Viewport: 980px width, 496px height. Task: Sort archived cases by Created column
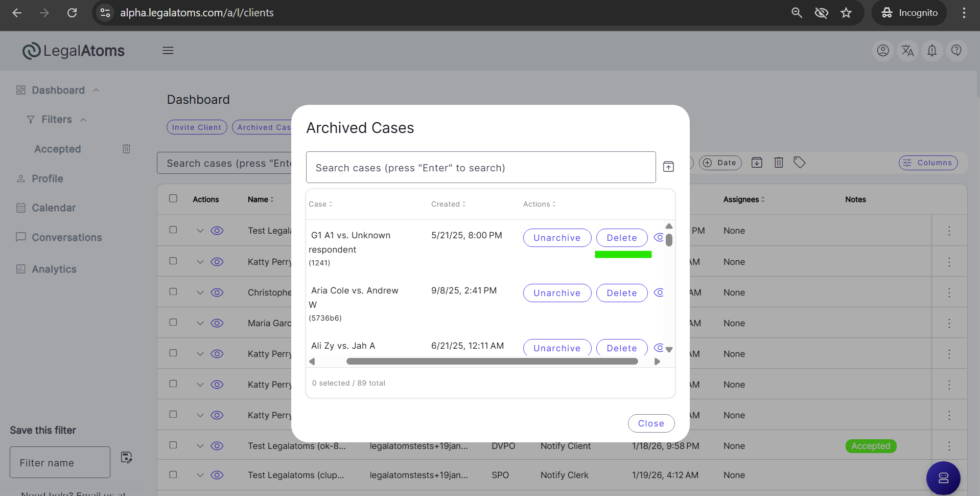tap(448, 204)
